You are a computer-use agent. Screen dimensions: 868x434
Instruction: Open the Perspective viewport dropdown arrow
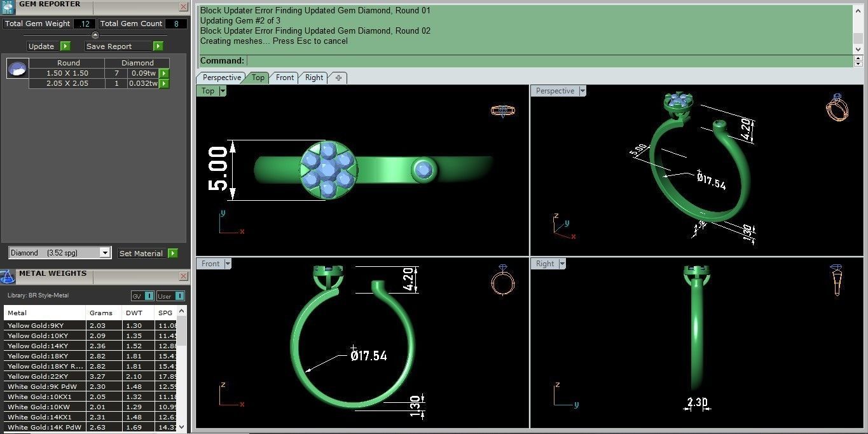[582, 91]
